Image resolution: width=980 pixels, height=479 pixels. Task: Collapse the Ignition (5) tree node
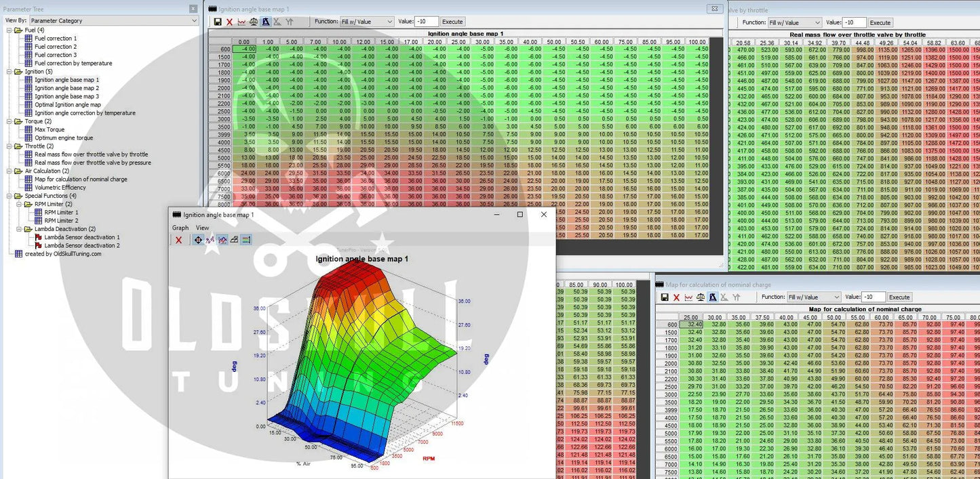tap(9, 72)
